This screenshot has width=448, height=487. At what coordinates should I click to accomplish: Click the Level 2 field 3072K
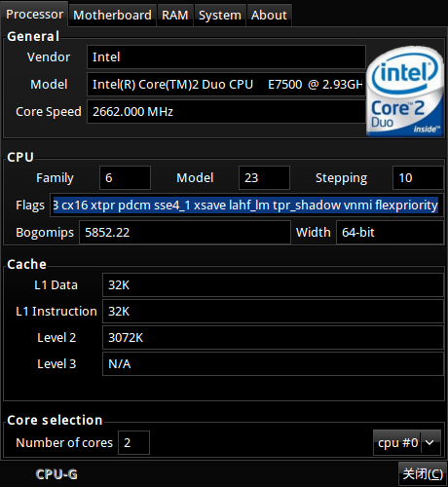click(273, 338)
